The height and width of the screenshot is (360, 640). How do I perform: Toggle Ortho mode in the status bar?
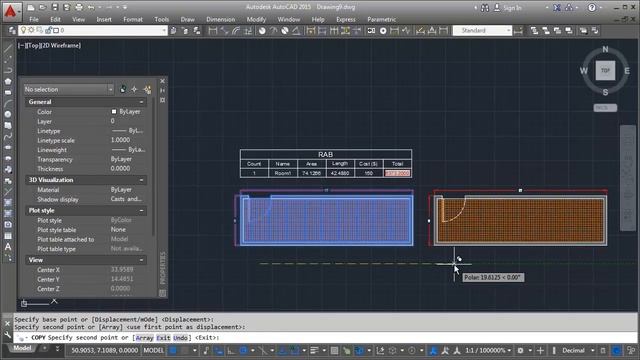[x=231, y=350]
